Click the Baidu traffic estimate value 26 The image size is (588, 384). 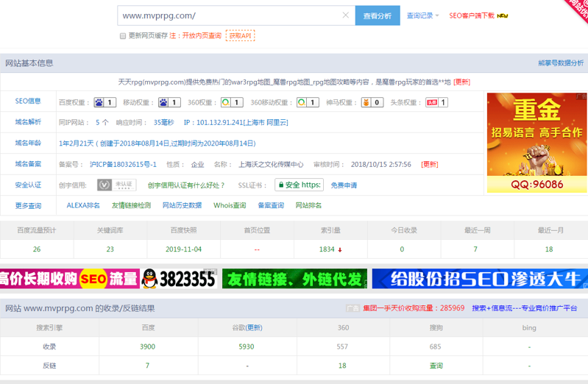pyautogui.click(x=37, y=249)
